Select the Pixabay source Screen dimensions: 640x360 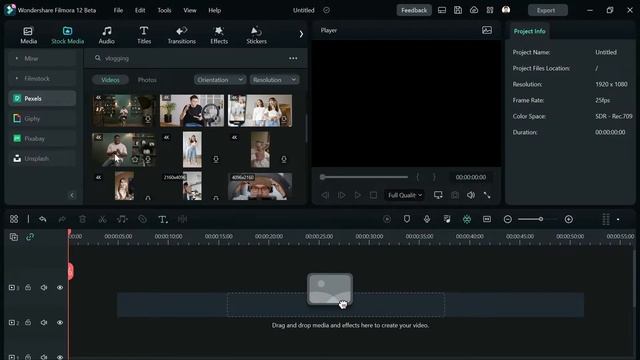(42, 138)
